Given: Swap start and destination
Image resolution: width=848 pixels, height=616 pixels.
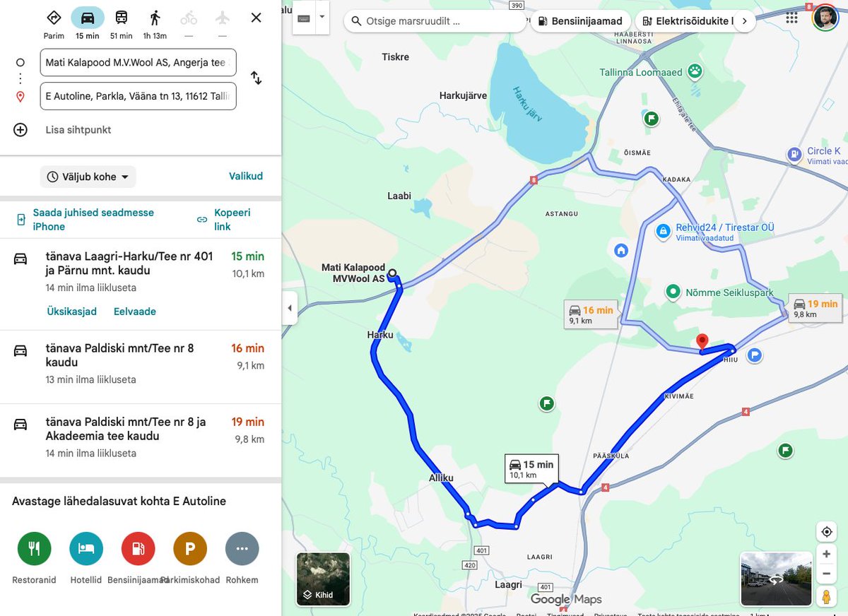Looking at the screenshot, I should pos(257,78).
